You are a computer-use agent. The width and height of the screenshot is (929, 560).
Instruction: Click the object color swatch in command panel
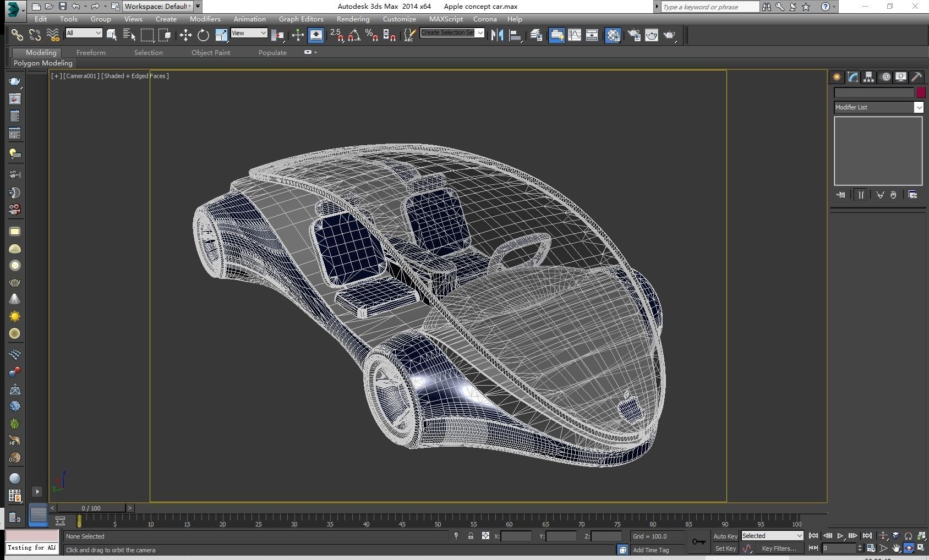click(x=921, y=92)
